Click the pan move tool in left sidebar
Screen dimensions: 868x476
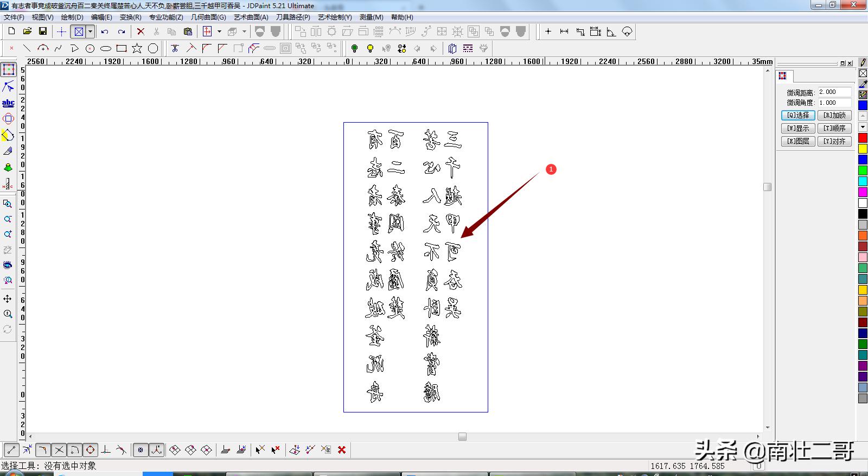tap(8, 299)
